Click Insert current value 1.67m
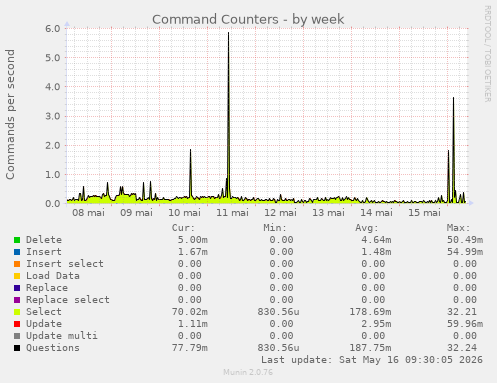Viewport: 497px width, 383px height. [x=193, y=252]
